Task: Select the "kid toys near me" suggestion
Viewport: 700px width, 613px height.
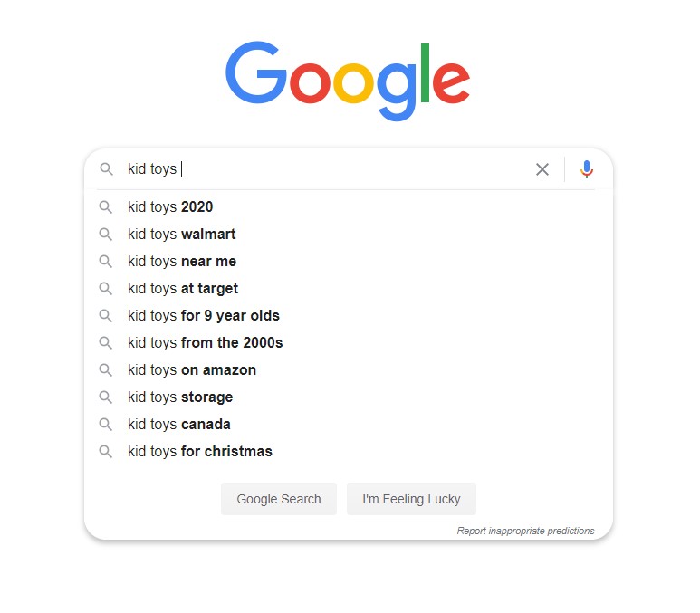Action: pyautogui.click(x=349, y=261)
